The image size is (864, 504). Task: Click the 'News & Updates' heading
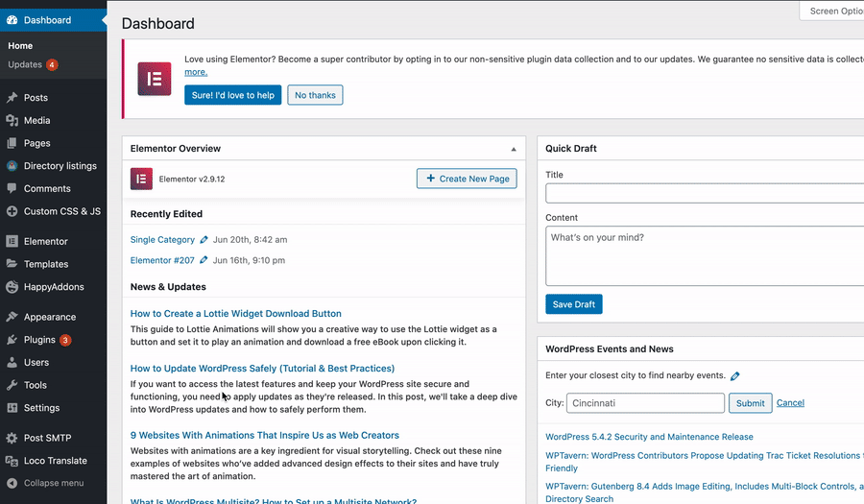tap(168, 286)
